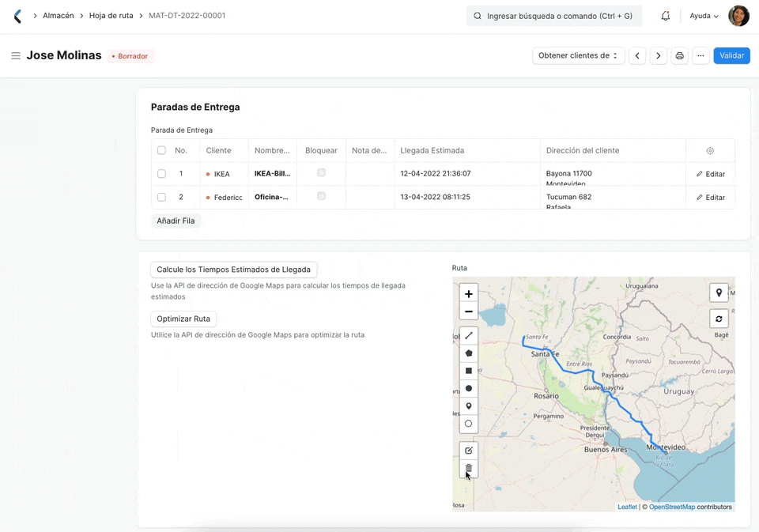
Task: Click arrival time 12-04-2022 21:36:07
Action: click(x=436, y=173)
